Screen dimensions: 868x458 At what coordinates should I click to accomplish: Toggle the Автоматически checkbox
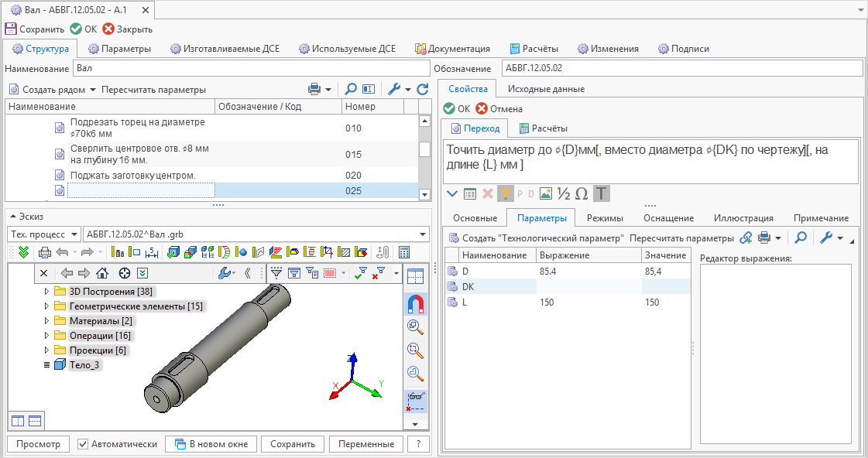click(83, 443)
